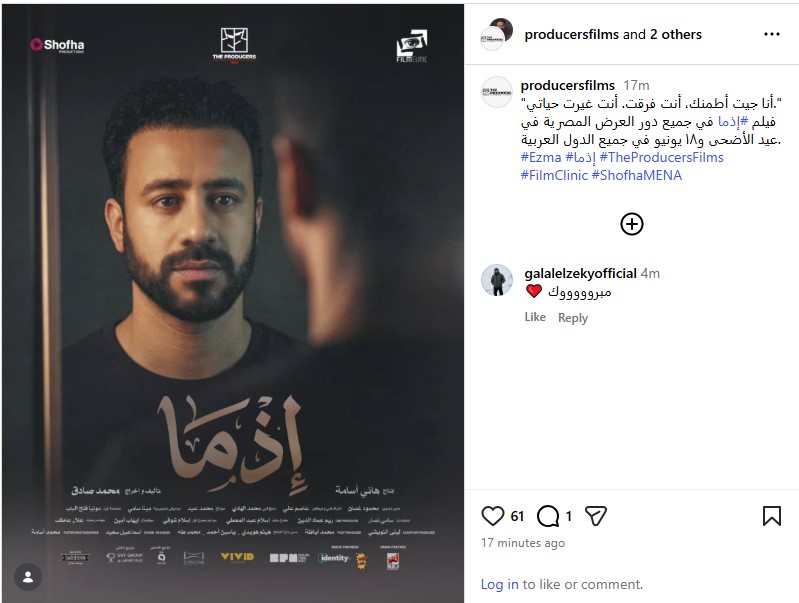The width and height of the screenshot is (799, 603).
Task: Open comments via the speech bubble icon
Action: pyautogui.click(x=548, y=516)
